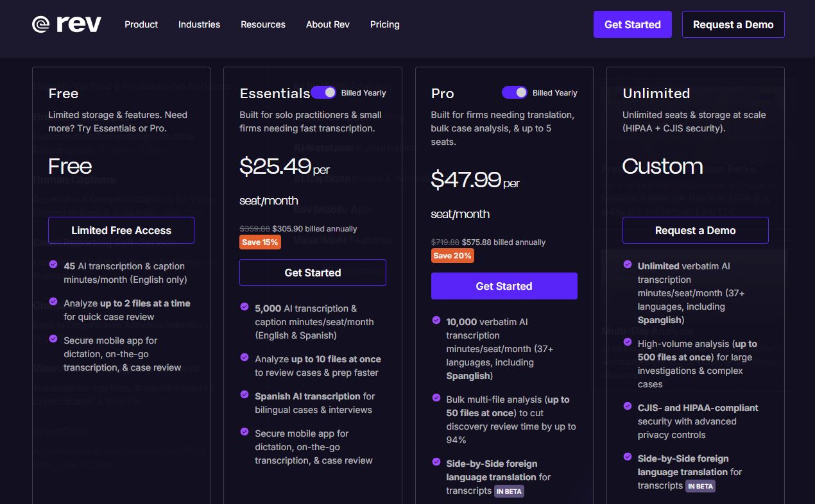The width and height of the screenshot is (815, 504).
Task: Click Request a Demo in the header
Action: click(733, 24)
